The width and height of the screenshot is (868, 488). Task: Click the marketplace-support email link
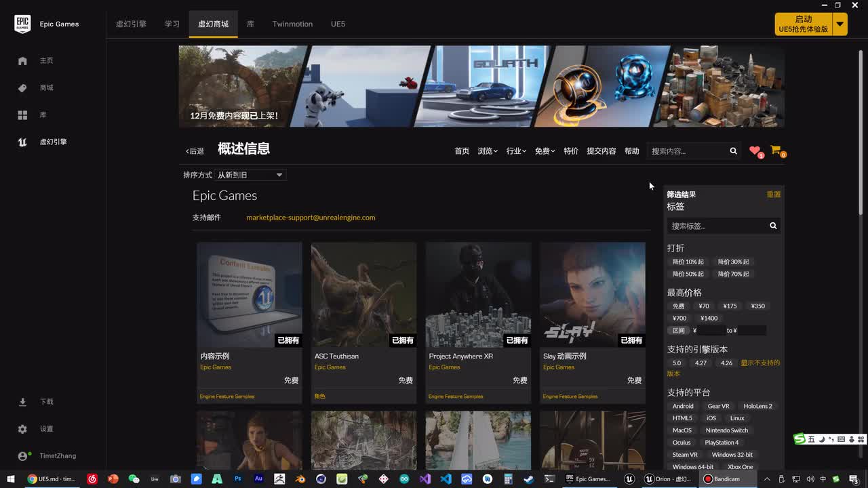[x=311, y=218]
